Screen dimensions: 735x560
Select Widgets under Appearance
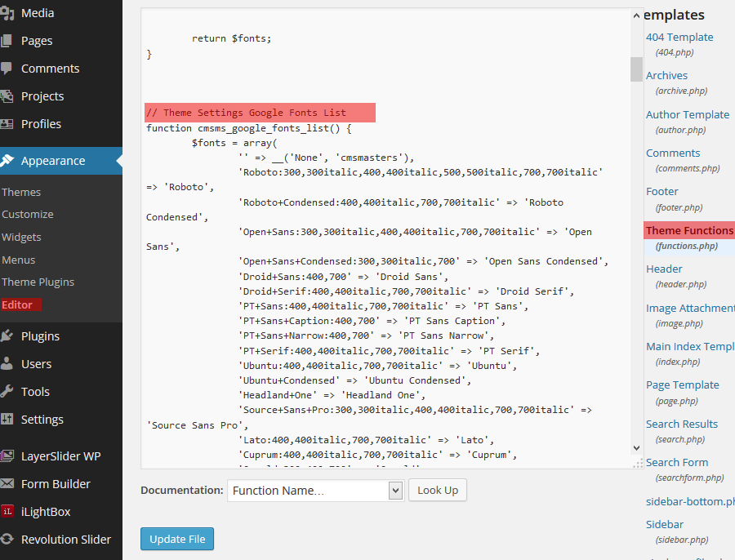[21, 237]
